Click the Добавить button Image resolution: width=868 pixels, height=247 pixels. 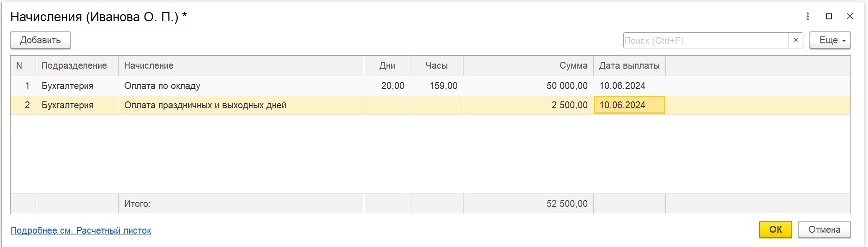tap(41, 40)
